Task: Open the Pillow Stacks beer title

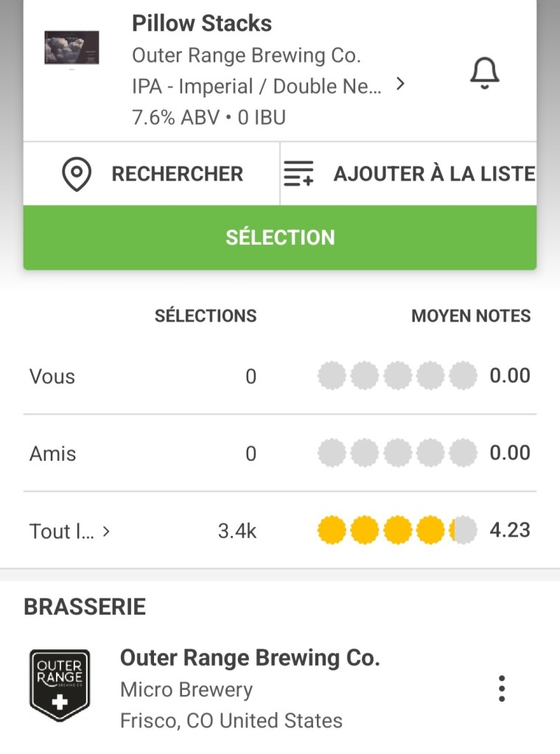Action: coord(202,24)
